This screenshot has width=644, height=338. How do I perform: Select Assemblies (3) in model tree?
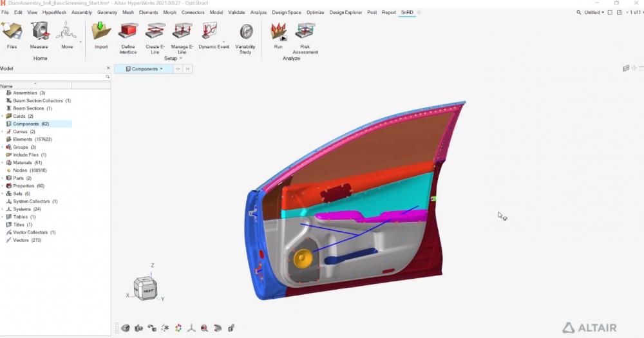click(x=29, y=93)
